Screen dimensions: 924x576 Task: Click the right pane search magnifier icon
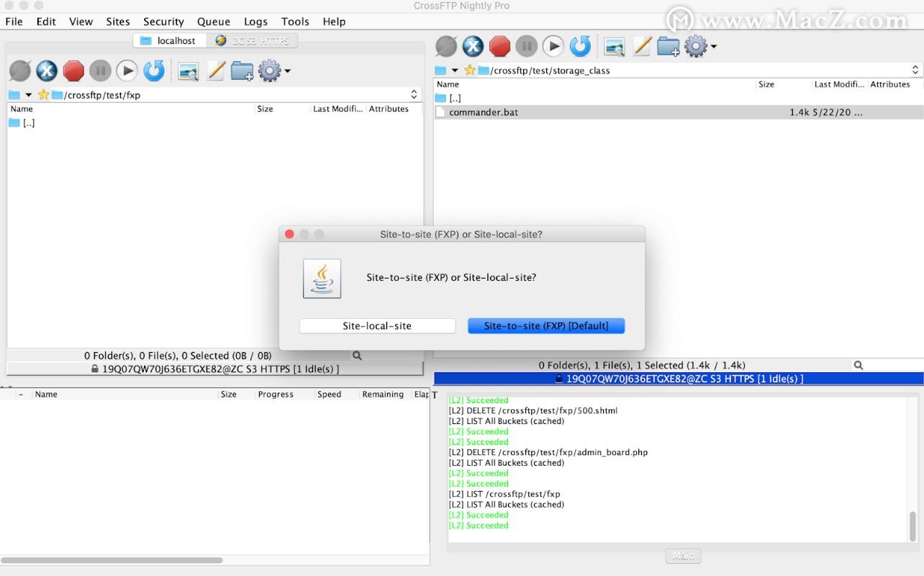tap(858, 366)
